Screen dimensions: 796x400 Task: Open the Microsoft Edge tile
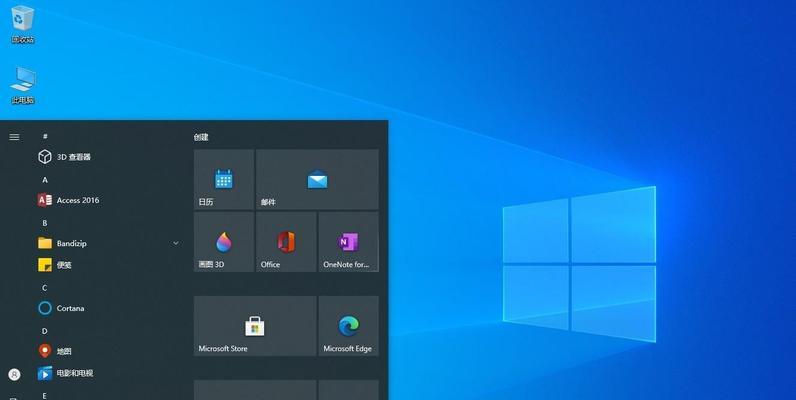pyautogui.click(x=349, y=326)
